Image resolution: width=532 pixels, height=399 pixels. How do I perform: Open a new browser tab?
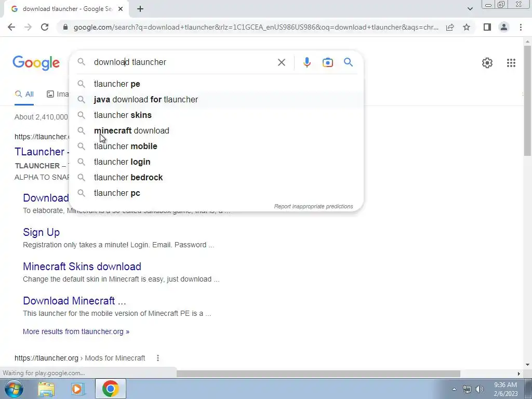click(140, 9)
